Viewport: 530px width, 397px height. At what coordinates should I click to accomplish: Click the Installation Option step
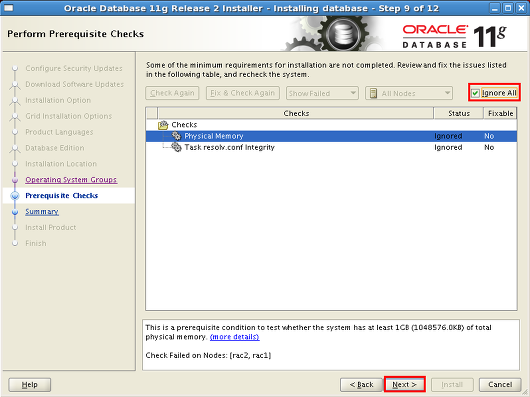[x=58, y=100]
